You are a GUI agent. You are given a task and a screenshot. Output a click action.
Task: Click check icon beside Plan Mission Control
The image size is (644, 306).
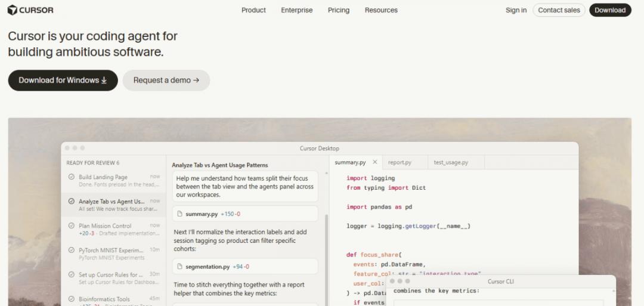pos(71,225)
